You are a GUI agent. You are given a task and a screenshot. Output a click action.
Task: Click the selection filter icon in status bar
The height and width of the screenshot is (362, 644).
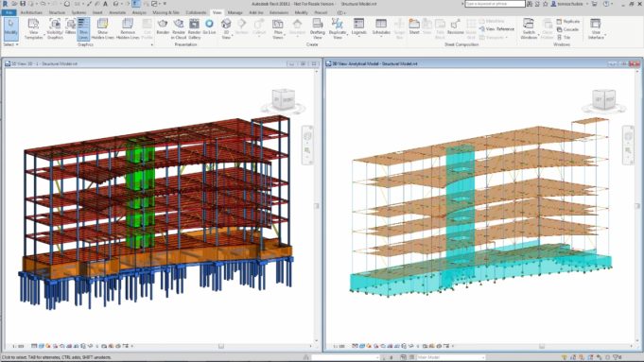point(616,358)
